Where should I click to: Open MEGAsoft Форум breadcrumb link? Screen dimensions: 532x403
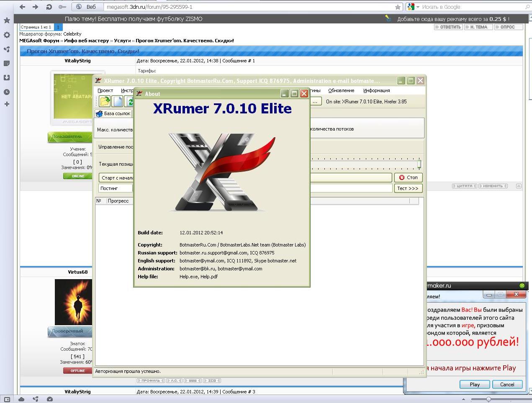click(39, 41)
